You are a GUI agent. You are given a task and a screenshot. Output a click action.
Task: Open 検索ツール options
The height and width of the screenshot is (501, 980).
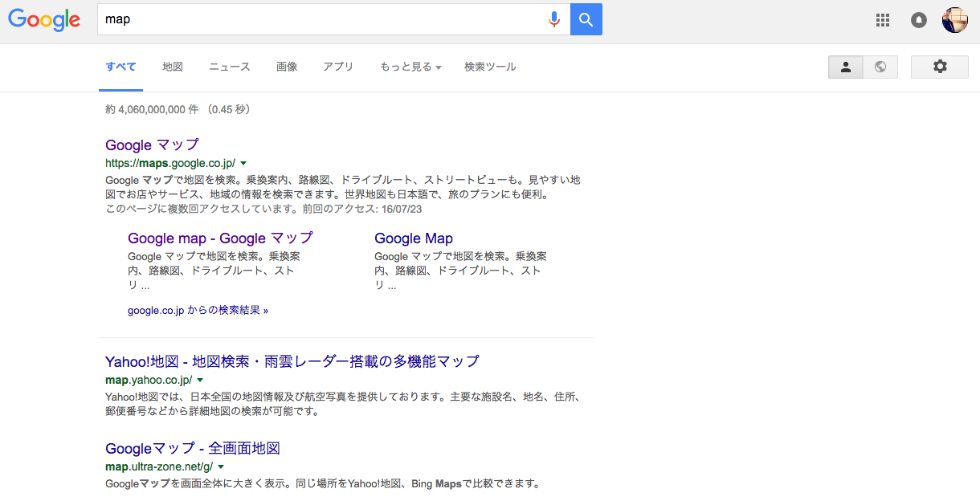490,67
